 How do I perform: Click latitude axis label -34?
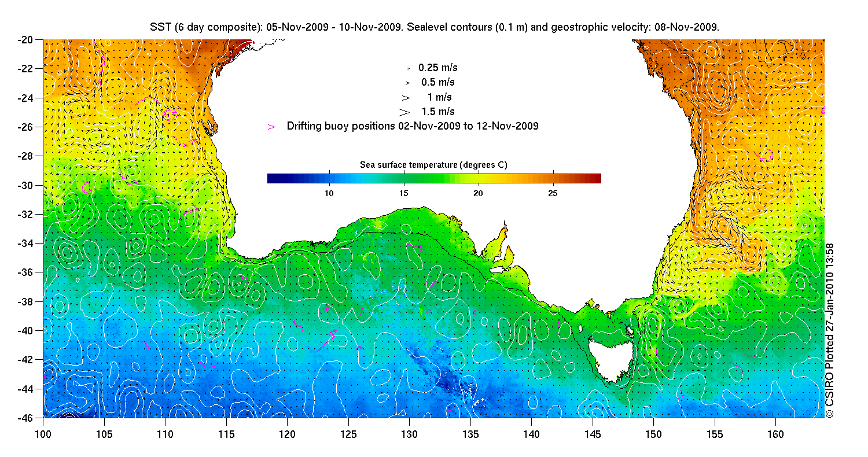25,243
